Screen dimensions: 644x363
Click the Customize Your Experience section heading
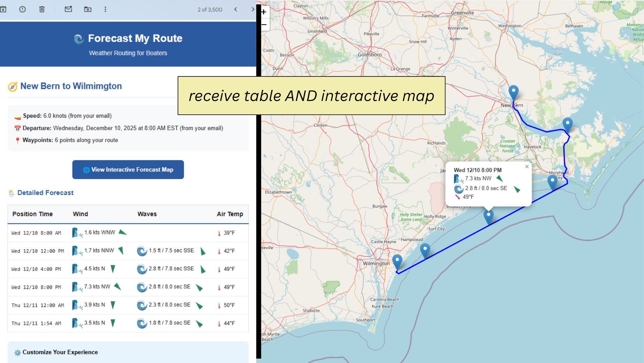point(60,352)
